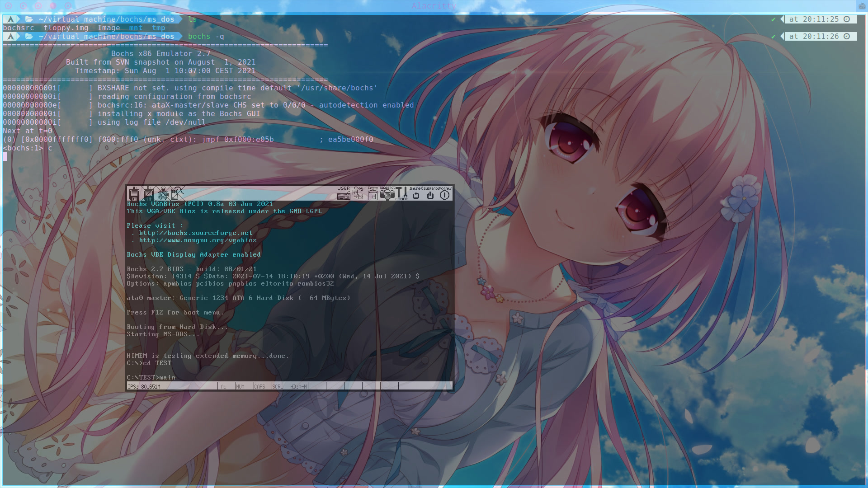Click 'HIMEM is testing extended memory' line
The width and height of the screenshot is (868, 488).
tap(208, 356)
